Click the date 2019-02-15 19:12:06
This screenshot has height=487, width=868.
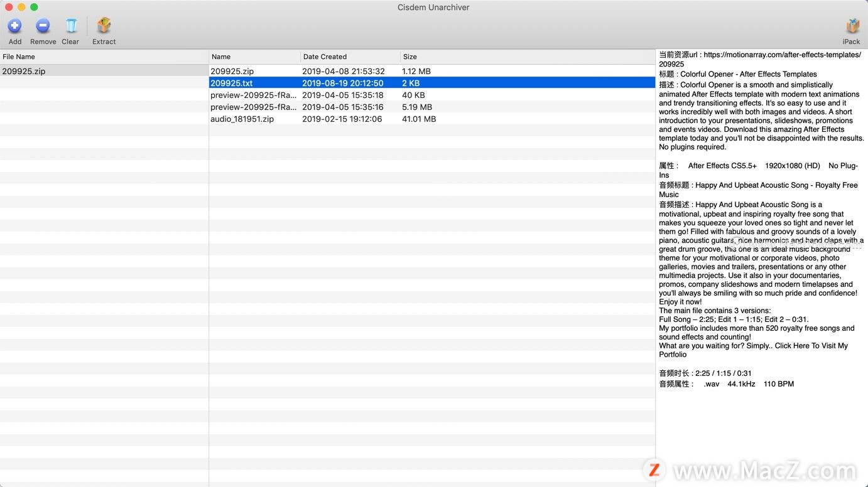coord(342,119)
